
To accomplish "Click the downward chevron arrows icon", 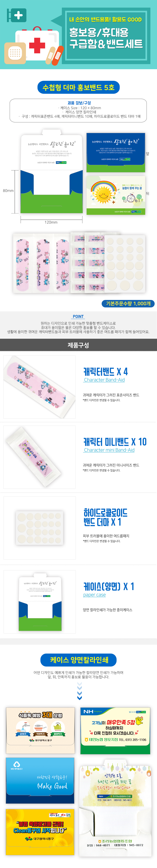I will pyautogui.click(x=80, y=691).
